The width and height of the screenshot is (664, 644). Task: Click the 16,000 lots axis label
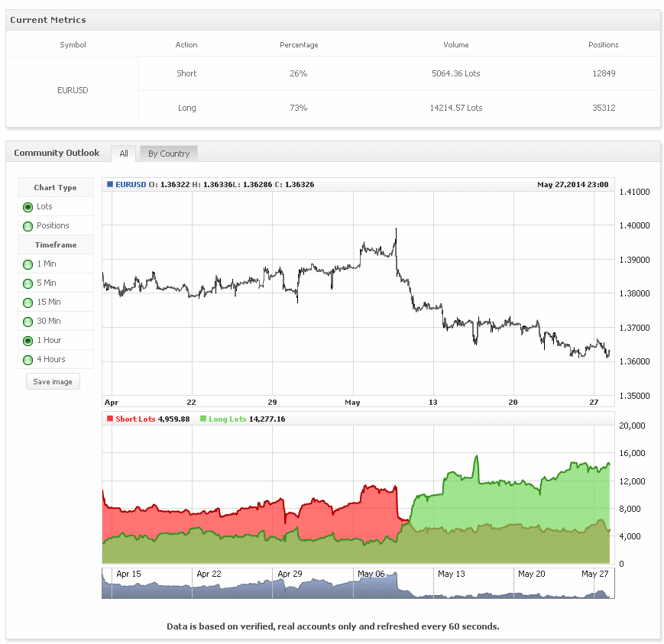(x=632, y=453)
